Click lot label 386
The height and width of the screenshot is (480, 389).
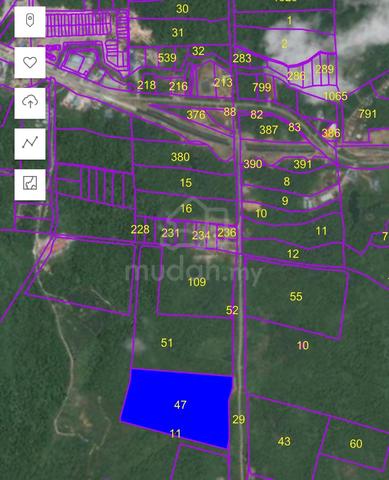[x=331, y=133]
